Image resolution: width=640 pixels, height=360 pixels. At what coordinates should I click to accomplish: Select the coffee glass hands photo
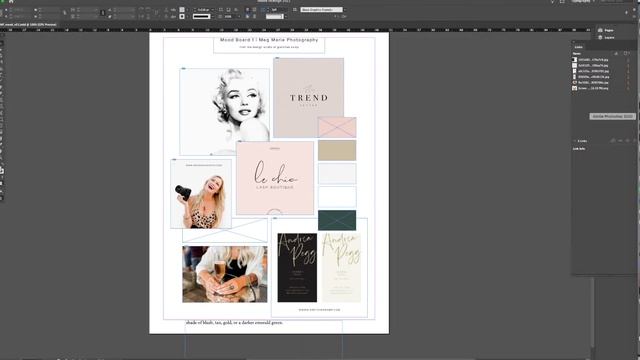pyautogui.click(x=225, y=274)
